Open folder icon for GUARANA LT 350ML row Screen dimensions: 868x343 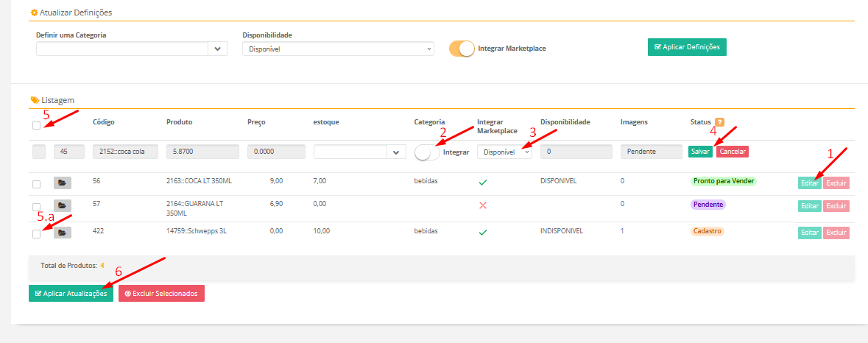[63, 206]
